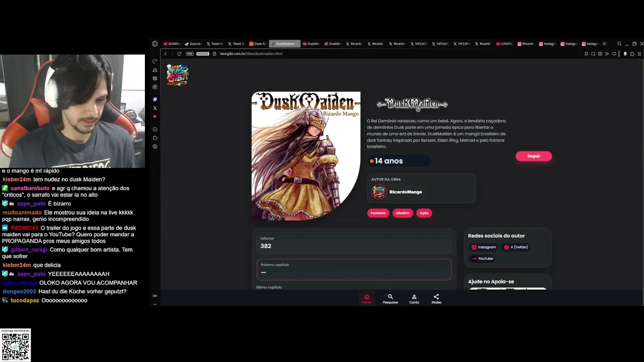644x362 pixels.
Task: Open a new tab with plus button
Action: point(604,44)
